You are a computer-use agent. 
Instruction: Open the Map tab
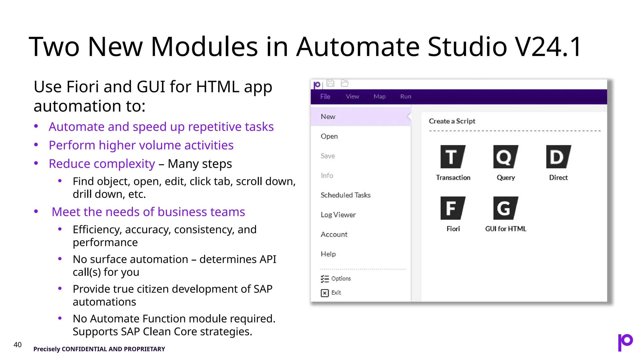[379, 96]
